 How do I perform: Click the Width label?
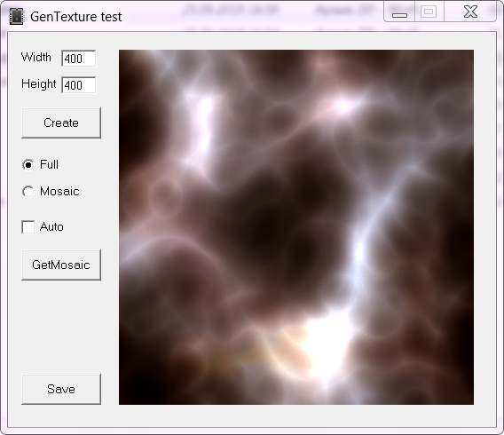[36, 57]
